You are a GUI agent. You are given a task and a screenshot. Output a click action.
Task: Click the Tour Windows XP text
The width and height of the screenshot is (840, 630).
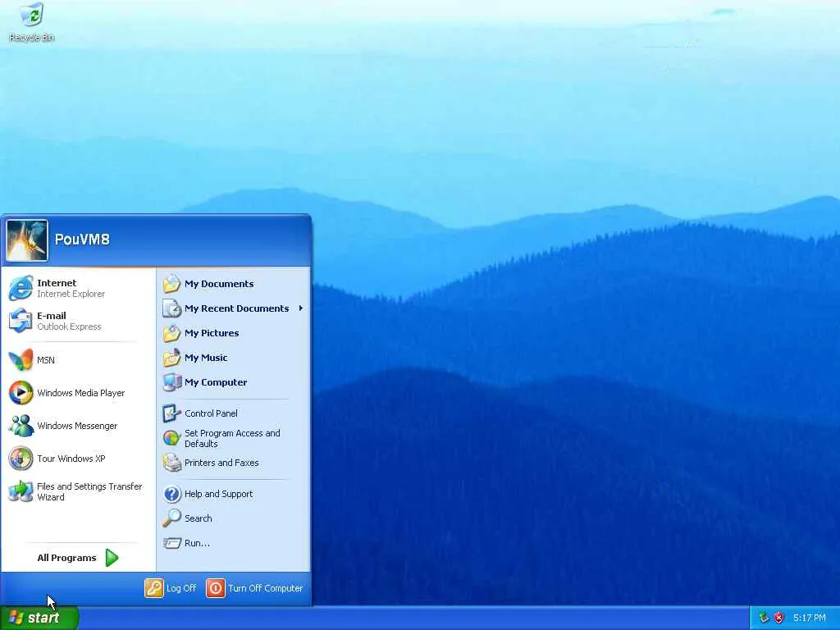(x=71, y=459)
